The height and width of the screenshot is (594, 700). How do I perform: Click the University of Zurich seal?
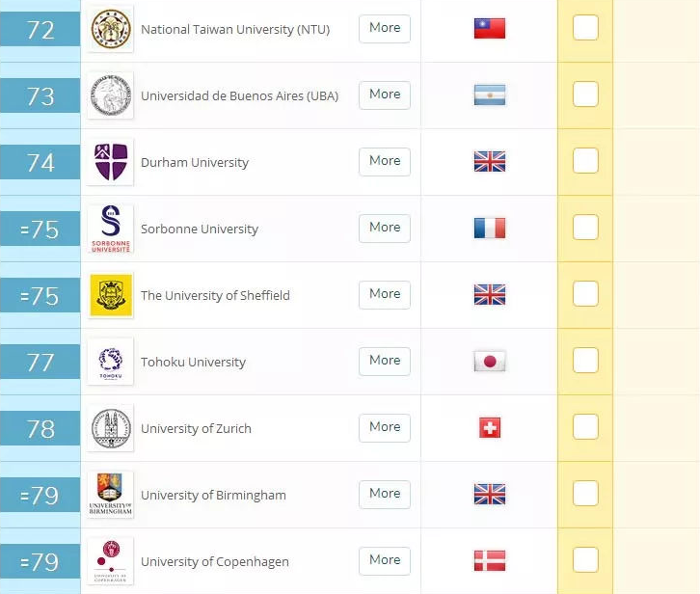click(x=111, y=428)
